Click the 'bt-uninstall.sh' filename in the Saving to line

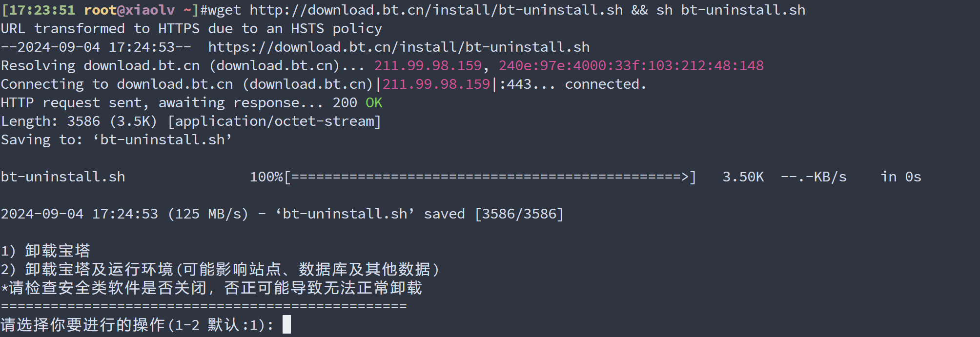click(x=163, y=139)
